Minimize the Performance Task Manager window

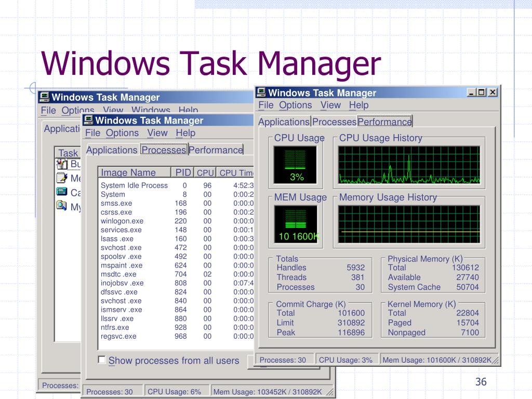[471, 92]
